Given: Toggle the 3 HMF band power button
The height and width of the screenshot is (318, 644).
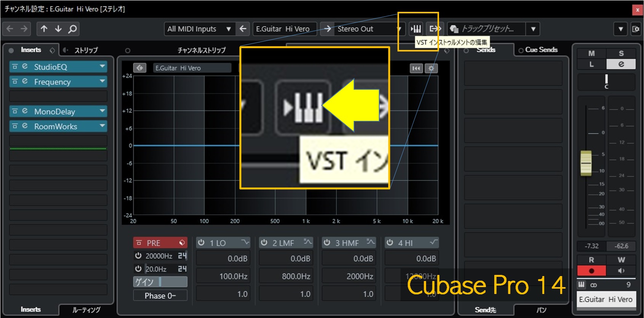Looking at the screenshot, I should coord(327,243).
